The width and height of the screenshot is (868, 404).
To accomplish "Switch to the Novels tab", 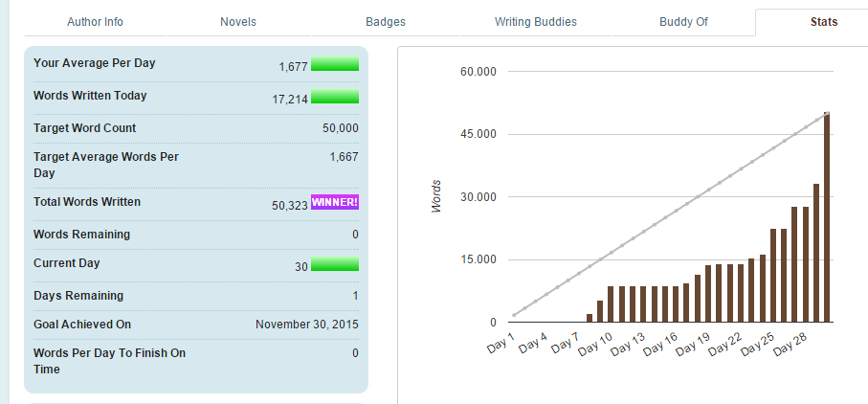I will (x=238, y=21).
